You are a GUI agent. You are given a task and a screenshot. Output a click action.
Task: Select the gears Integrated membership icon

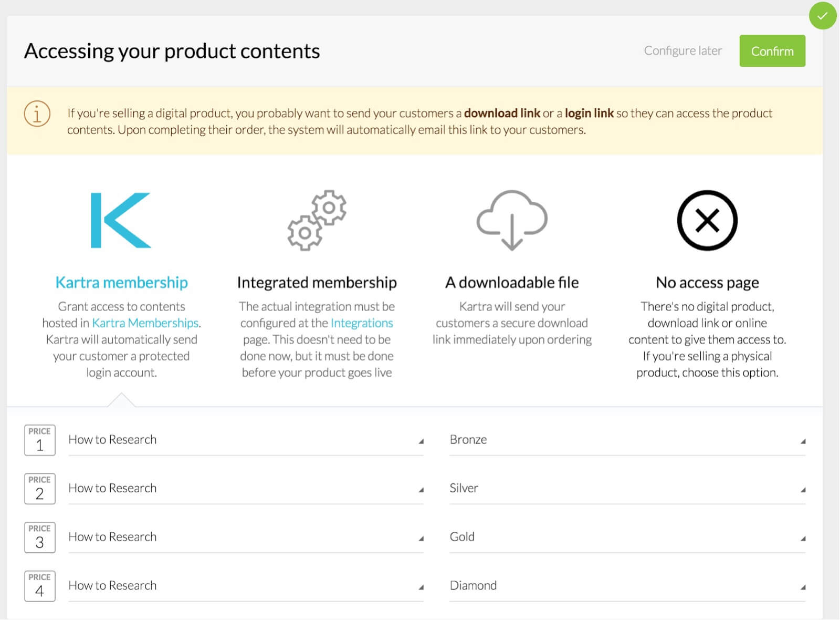[x=317, y=220]
